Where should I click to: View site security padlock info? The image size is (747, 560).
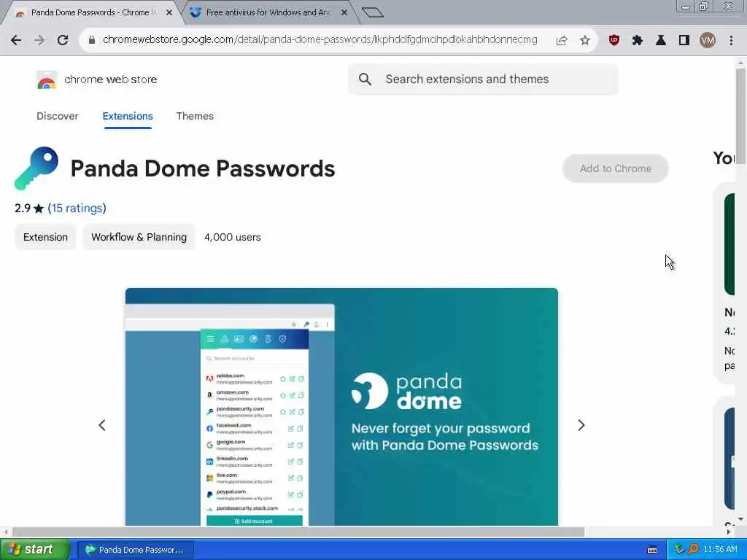[92, 40]
